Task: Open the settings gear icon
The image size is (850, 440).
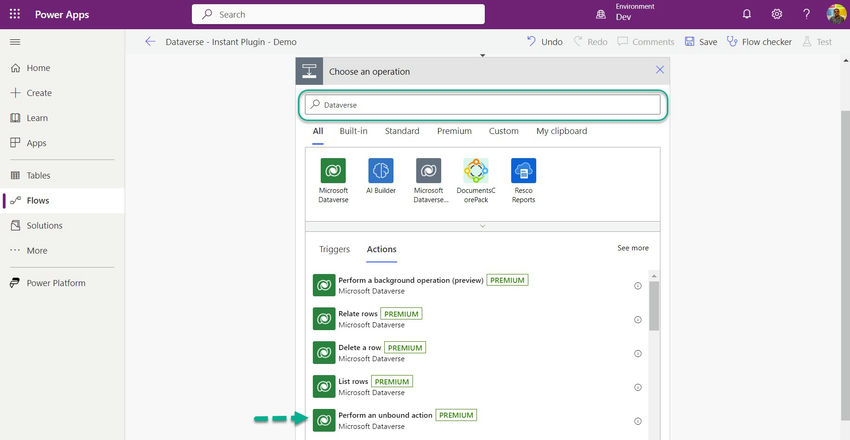Action: coord(777,14)
